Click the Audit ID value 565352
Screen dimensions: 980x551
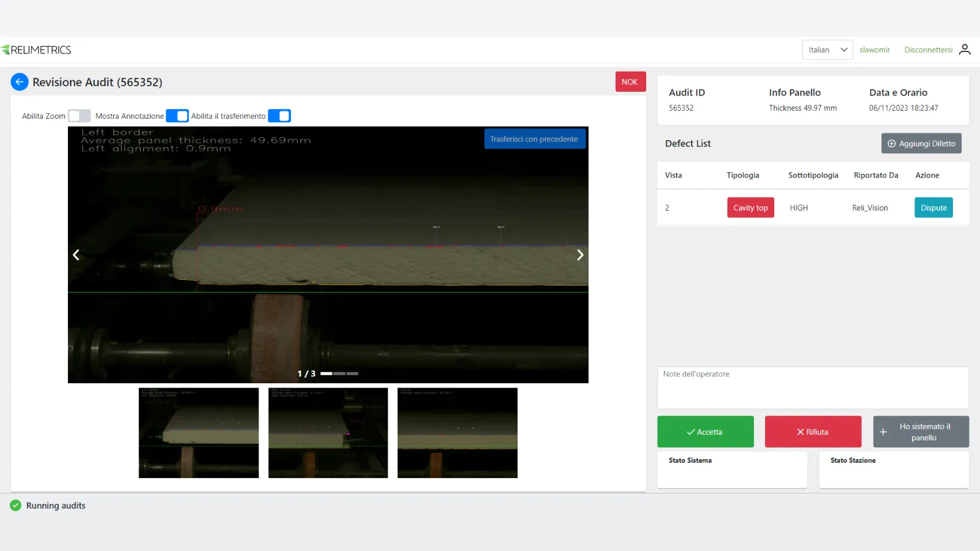click(x=681, y=108)
